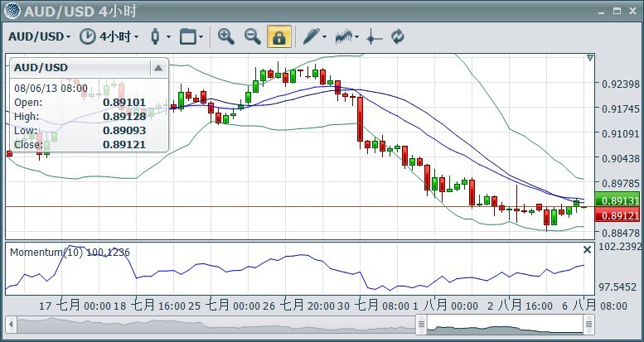
Task: Close the AUD/USD chart window
Action: [632, 11]
